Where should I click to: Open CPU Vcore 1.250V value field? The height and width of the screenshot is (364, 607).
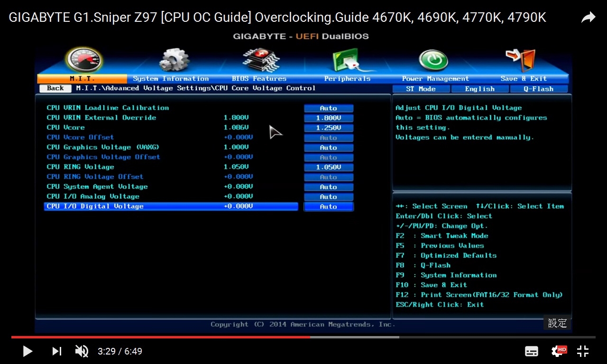pos(329,128)
